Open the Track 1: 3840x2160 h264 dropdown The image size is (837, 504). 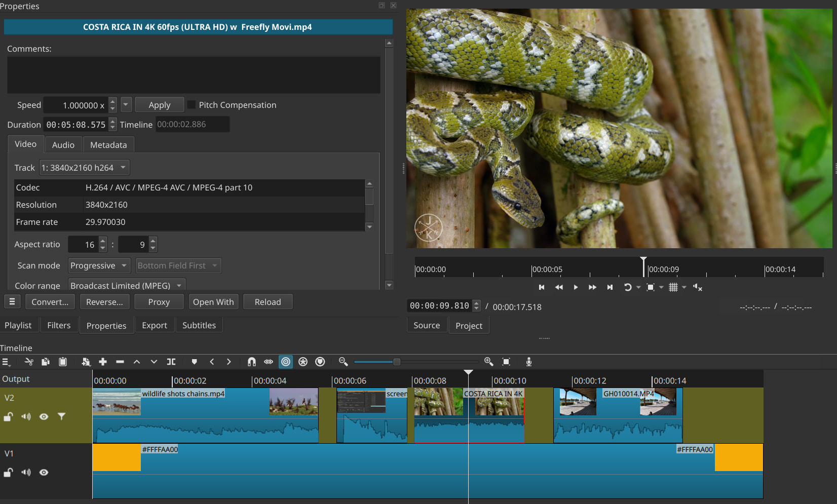84,168
